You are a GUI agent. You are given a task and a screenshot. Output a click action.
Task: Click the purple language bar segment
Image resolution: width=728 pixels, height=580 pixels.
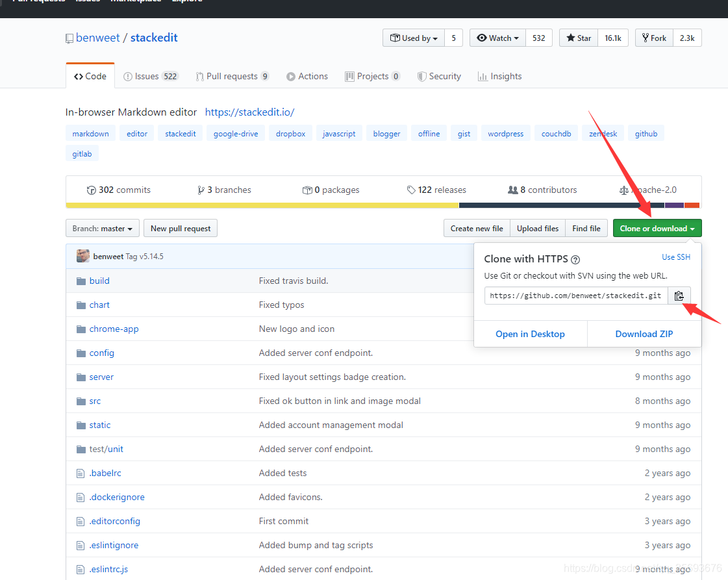click(674, 205)
